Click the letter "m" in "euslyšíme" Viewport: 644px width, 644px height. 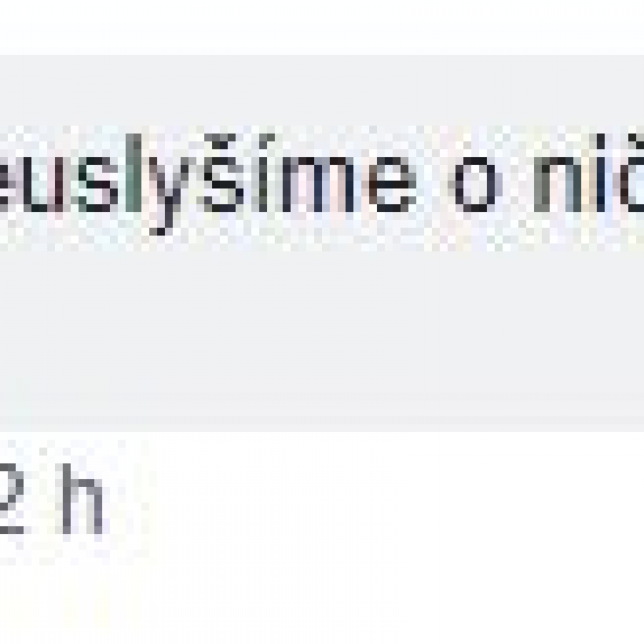[318, 184]
